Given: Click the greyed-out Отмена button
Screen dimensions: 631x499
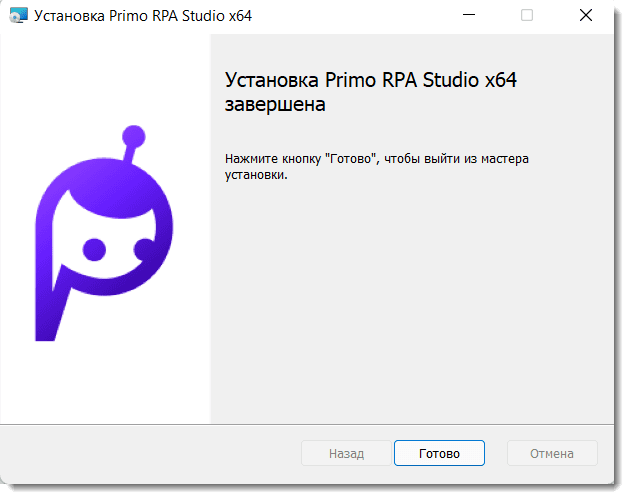Looking at the screenshot, I should tap(552, 453).
